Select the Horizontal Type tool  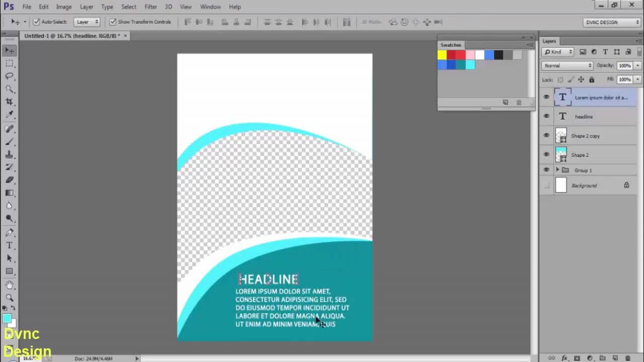9,245
